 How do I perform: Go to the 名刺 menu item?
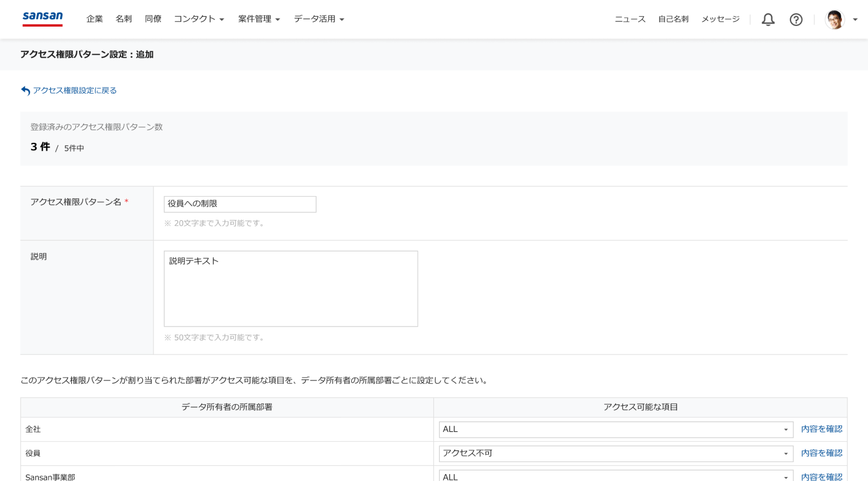pos(124,19)
